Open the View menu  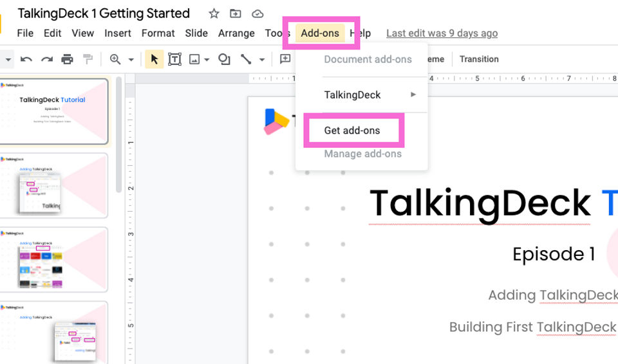(83, 33)
